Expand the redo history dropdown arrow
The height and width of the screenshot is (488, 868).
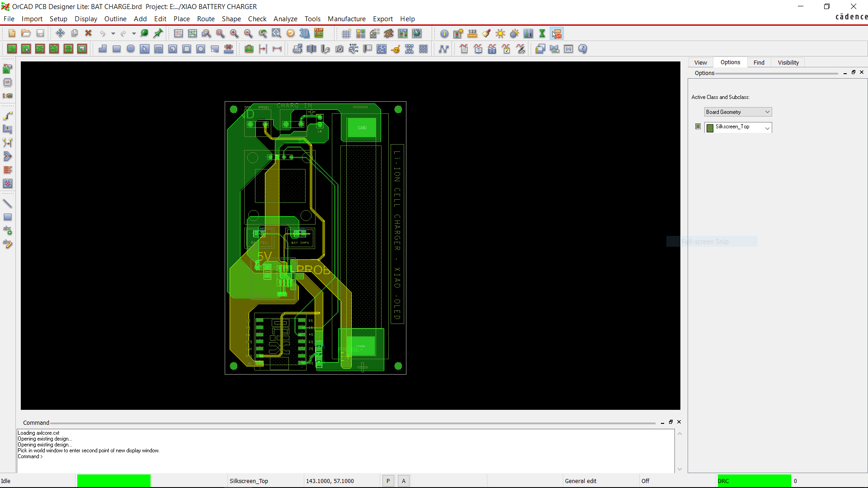tap(134, 33)
